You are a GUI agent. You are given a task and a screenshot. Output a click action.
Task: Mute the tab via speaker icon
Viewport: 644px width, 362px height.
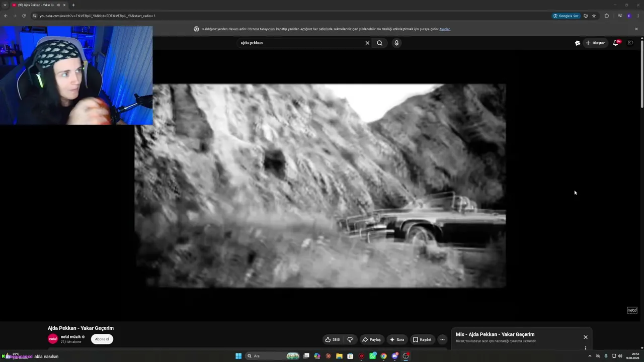tap(58, 5)
